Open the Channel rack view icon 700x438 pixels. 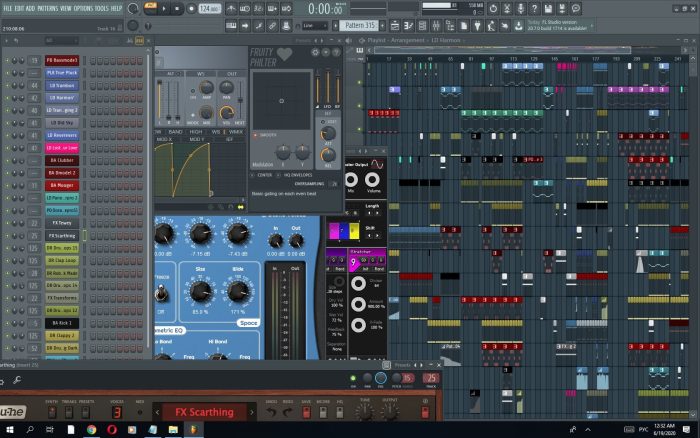coord(422,26)
